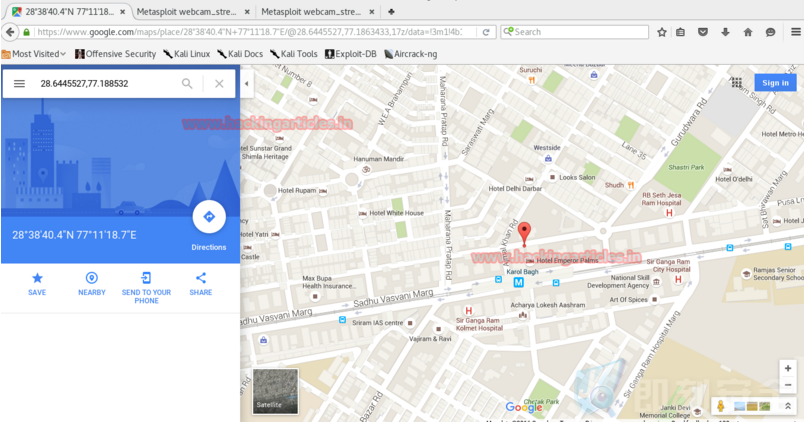804x428 pixels.
Task: Collapse the side panel arrow
Action: pos(247,83)
